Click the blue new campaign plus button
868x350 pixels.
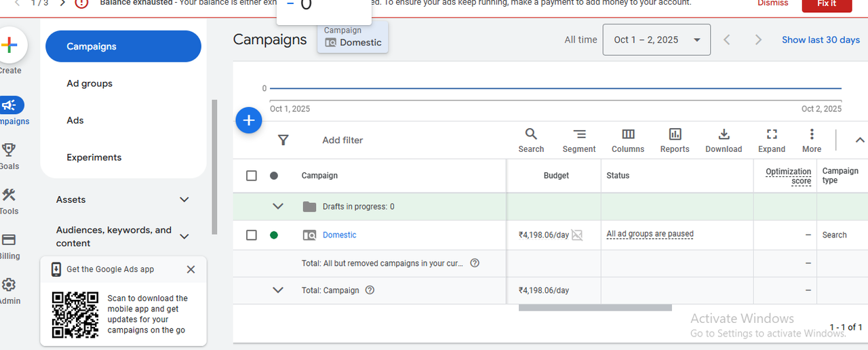249,120
